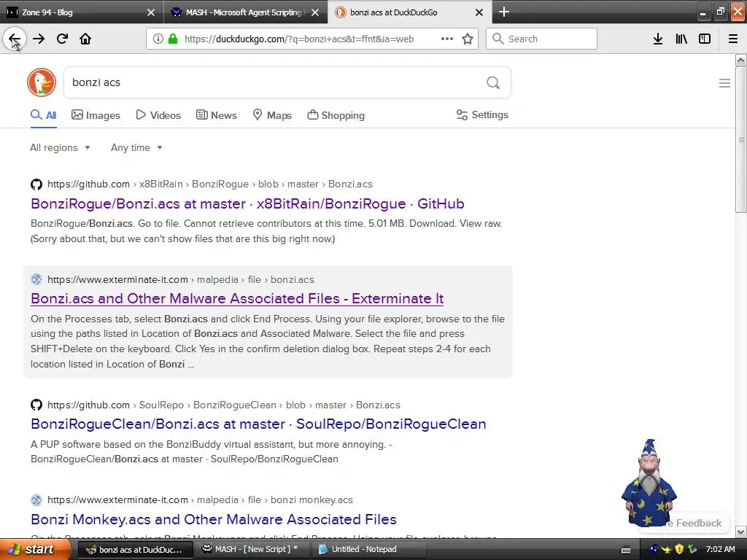The width and height of the screenshot is (747, 560).
Task: Open Bonzi Monkey.acs Malware Associated Files link
Action: tap(214, 519)
